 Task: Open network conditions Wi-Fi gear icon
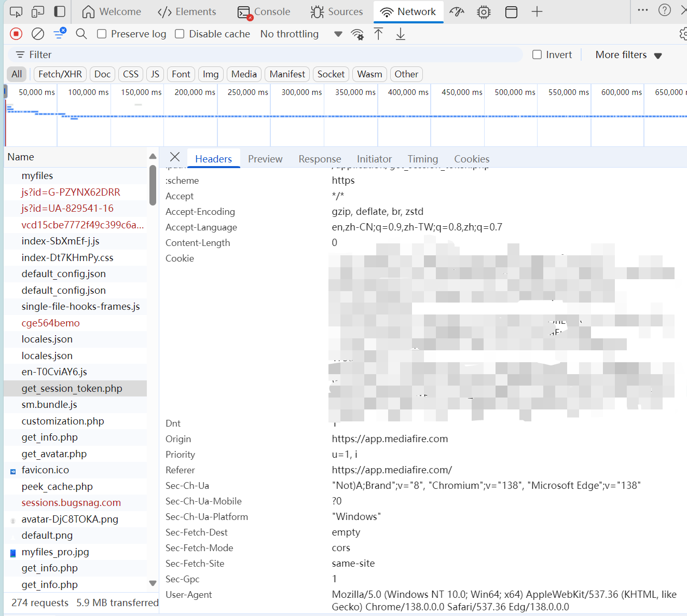click(357, 34)
